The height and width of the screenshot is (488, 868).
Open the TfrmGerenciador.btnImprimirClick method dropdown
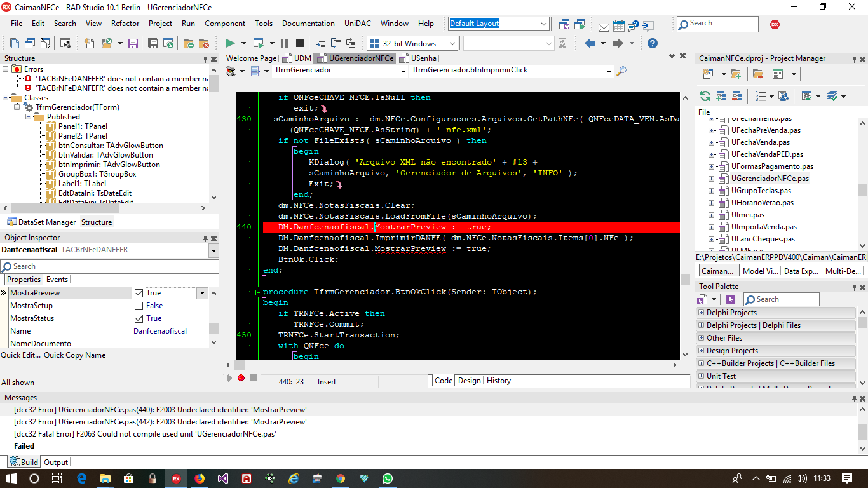point(610,71)
